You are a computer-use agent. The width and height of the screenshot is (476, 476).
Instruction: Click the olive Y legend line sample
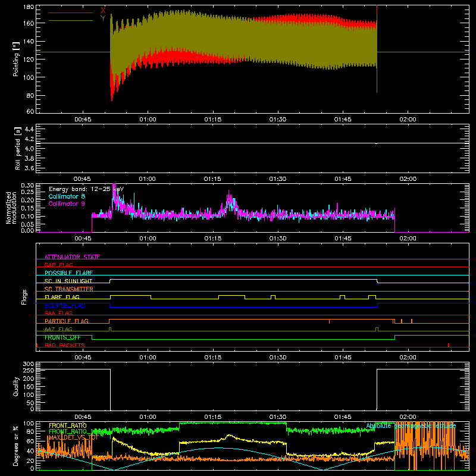point(71,21)
